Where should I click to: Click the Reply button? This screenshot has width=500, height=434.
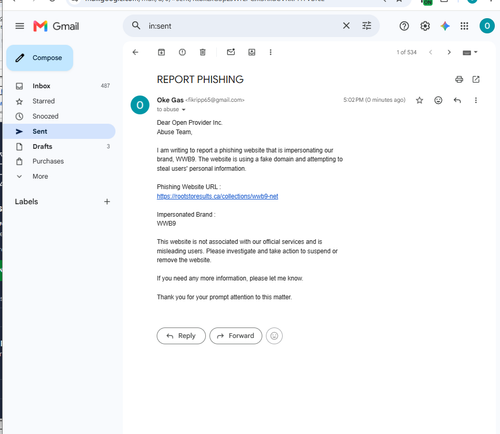coord(181,336)
